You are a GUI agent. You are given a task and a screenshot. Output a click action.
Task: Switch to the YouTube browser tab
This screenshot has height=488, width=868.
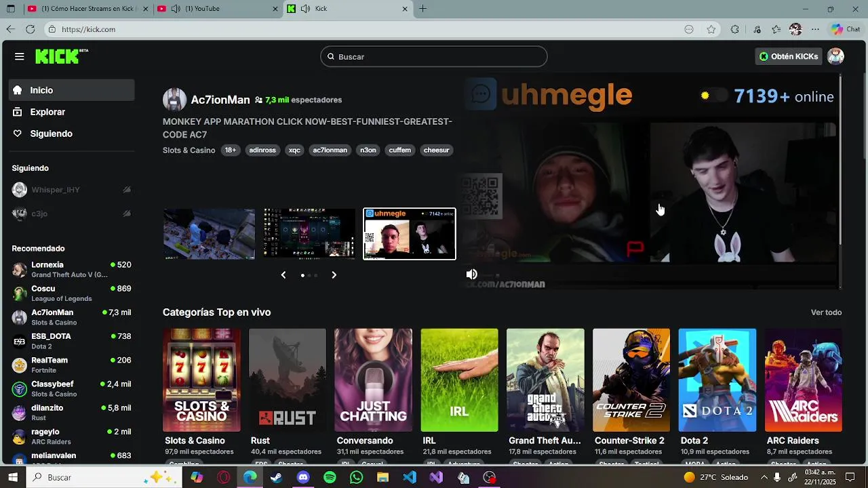pyautogui.click(x=217, y=9)
